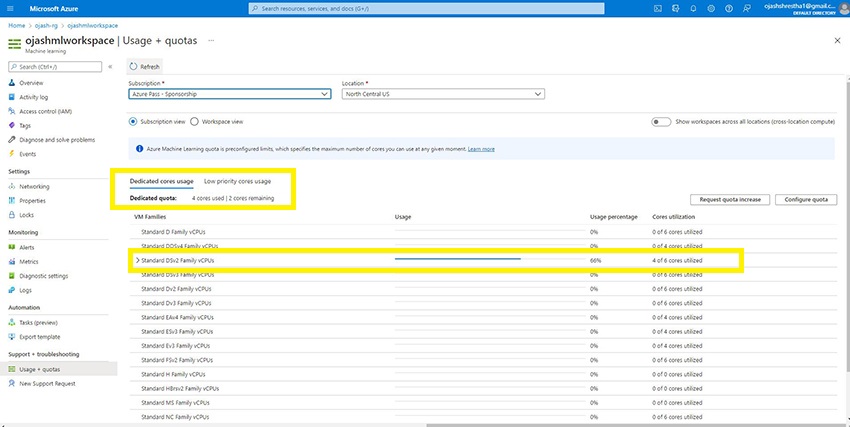Select Dedicated cores usage tab
This screenshot has height=427, width=850.
161,181
